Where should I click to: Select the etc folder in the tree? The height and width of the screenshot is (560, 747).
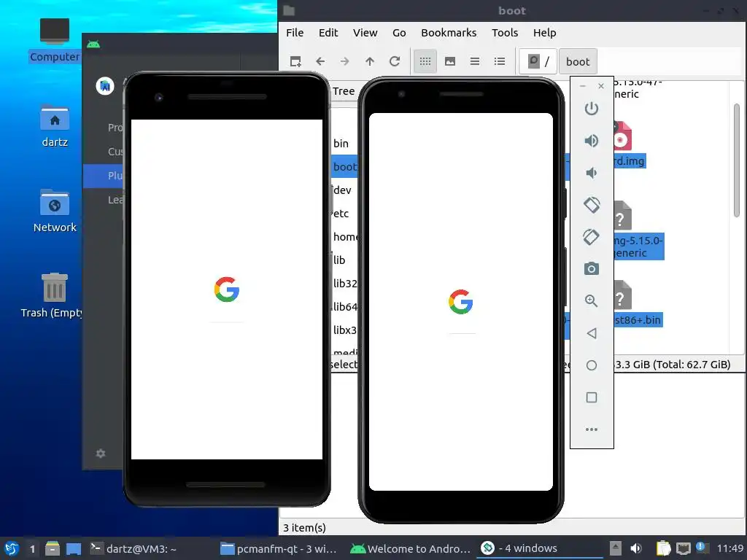(341, 214)
